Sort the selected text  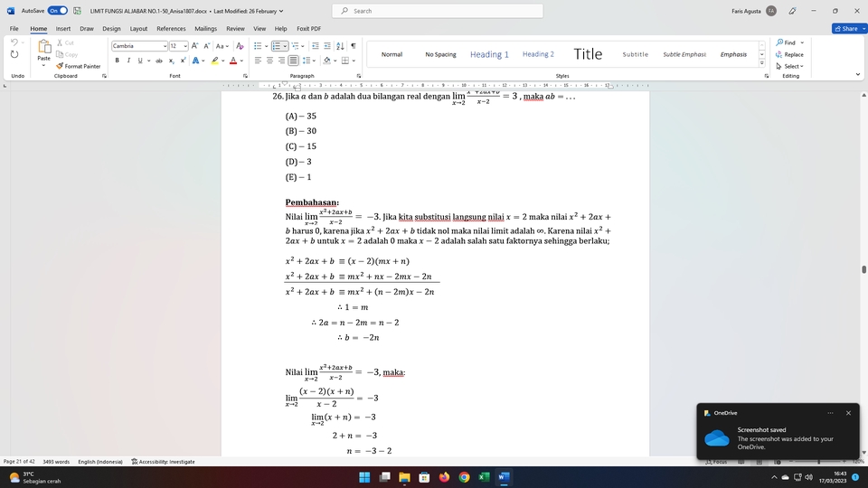click(340, 46)
